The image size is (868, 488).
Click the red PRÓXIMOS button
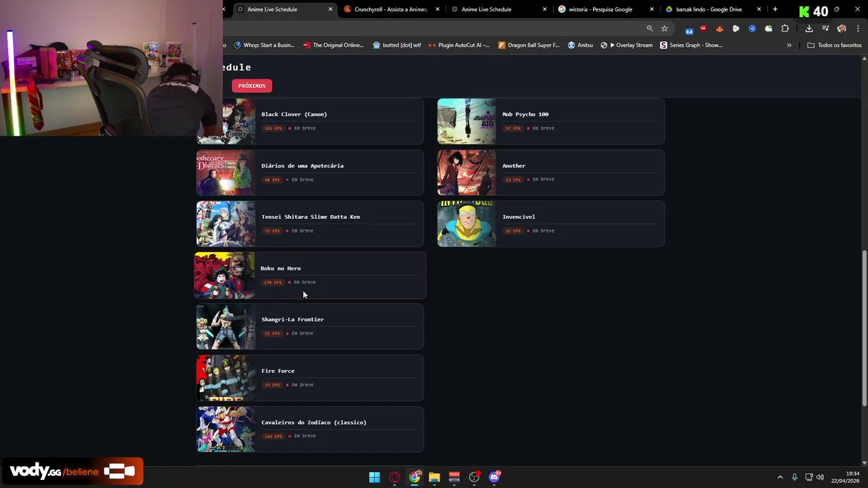[252, 85]
